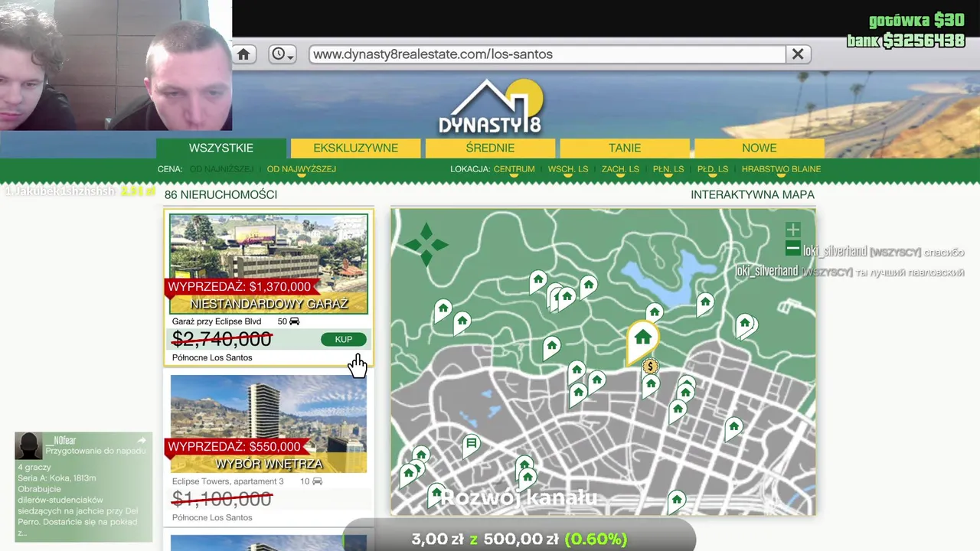
Task: Click the 'WYPRZEDAŻ: $550,000' sale banner
Action: (x=234, y=447)
